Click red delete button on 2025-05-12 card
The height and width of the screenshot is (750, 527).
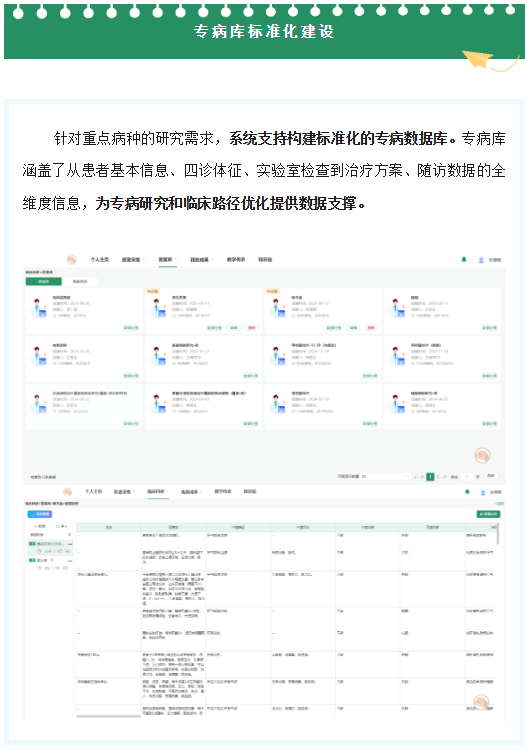(x=371, y=328)
